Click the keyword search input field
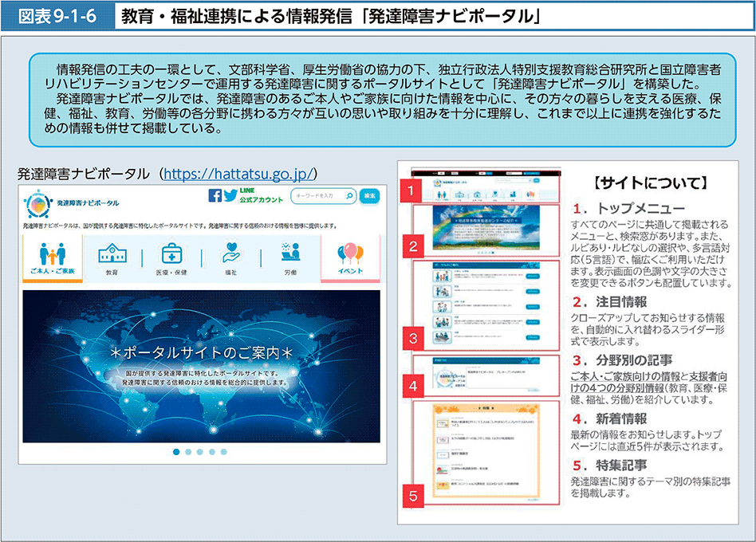The width and height of the screenshot is (756, 542). 316,196
